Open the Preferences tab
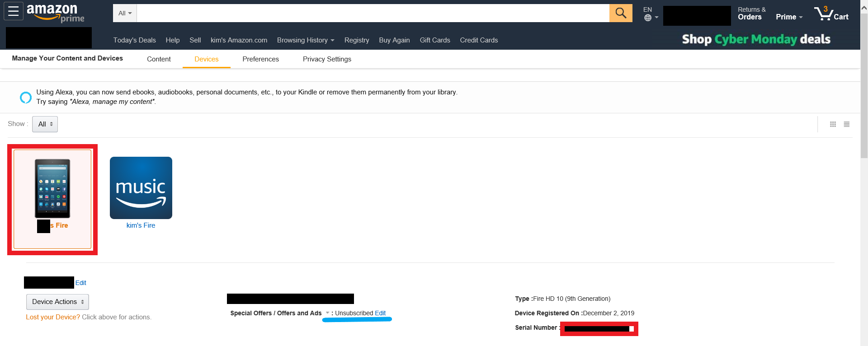The image size is (868, 346). (x=261, y=59)
